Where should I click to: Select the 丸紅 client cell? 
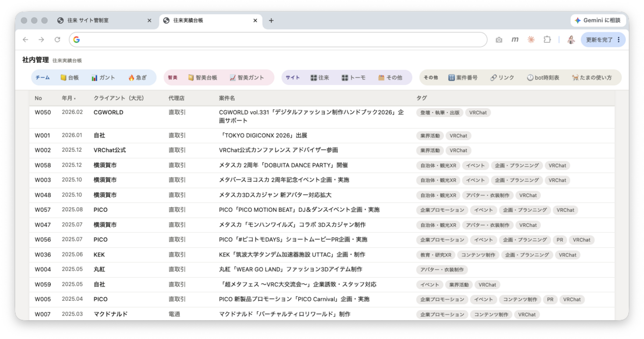pos(99,270)
